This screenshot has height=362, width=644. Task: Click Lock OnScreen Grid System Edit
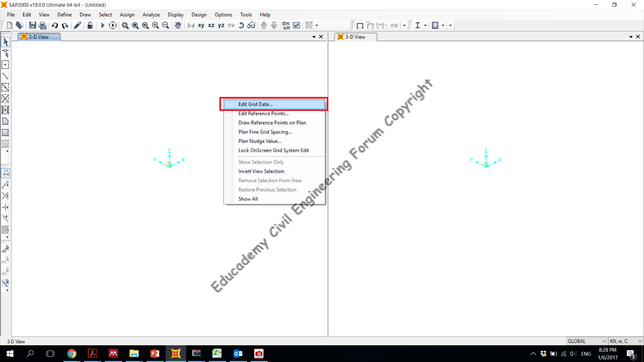274,150
